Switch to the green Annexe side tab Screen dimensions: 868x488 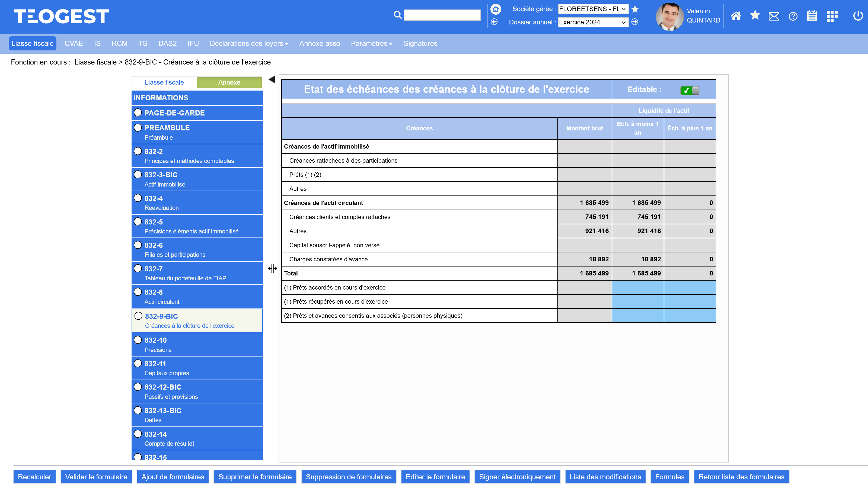229,82
